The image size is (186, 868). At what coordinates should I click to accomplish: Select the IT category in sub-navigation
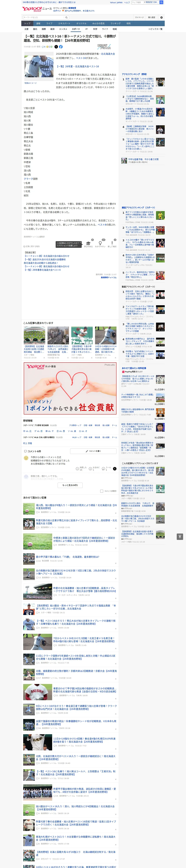(86, 29)
